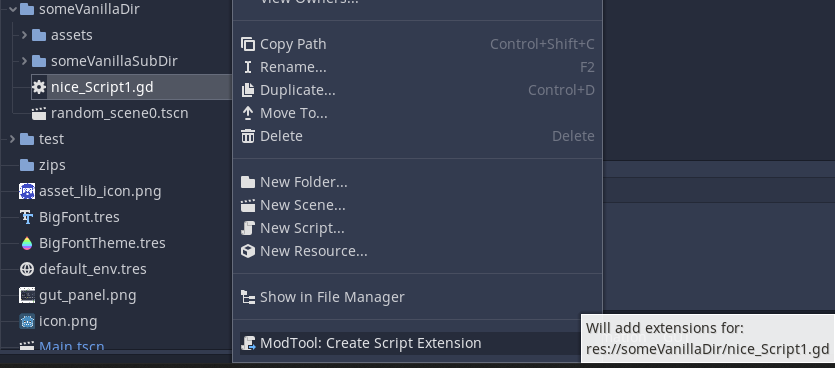The width and height of the screenshot is (835, 368).
Task: Click the Delete trash icon
Action: 248,136
